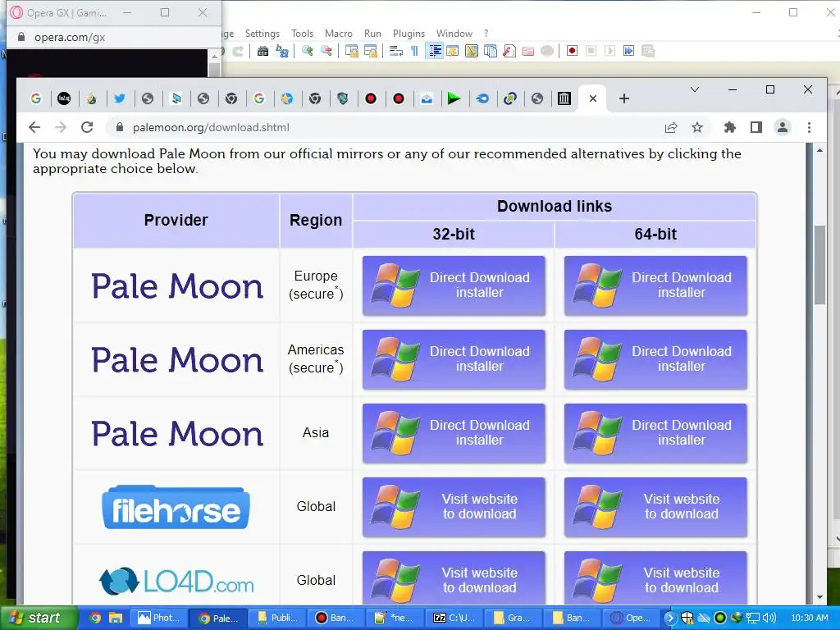The image size is (840, 630).
Task: Click the page scrollbar down arrow
Action: pyautogui.click(x=819, y=597)
